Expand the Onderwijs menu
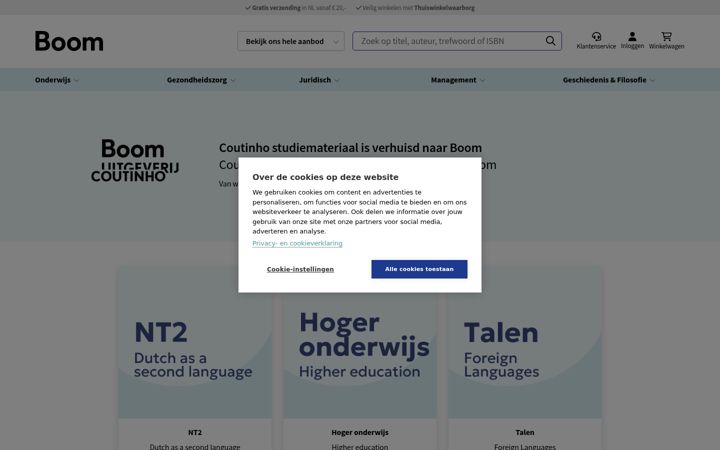This screenshot has width=720, height=450. pos(56,80)
